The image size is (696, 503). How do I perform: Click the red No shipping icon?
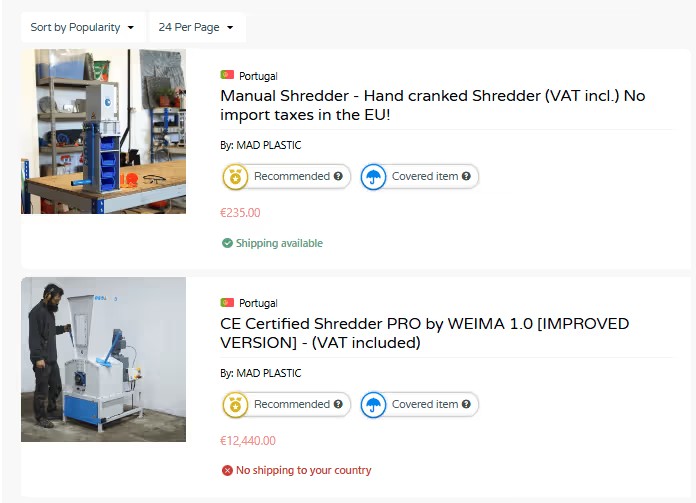tap(227, 470)
